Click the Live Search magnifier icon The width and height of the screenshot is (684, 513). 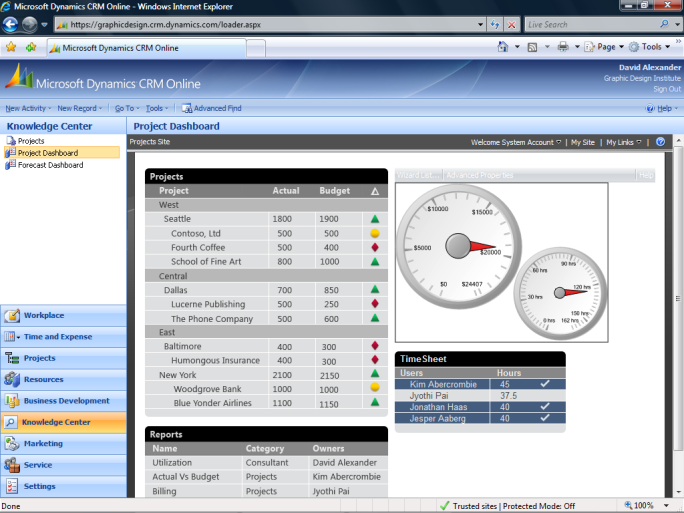[x=664, y=24]
